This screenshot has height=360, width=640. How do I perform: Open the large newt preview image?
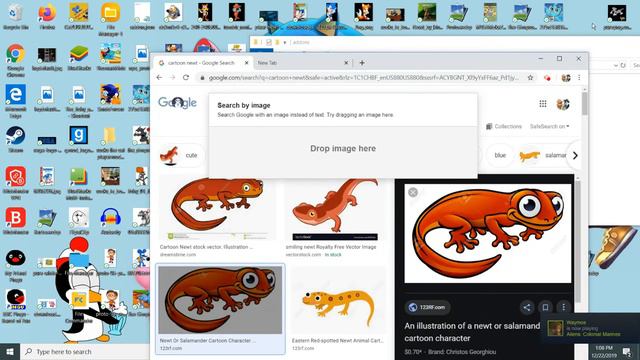[488, 233]
